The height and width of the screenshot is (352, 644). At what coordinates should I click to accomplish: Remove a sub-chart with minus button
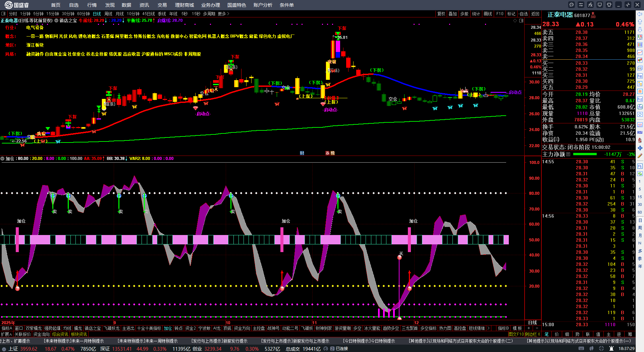(537, 328)
